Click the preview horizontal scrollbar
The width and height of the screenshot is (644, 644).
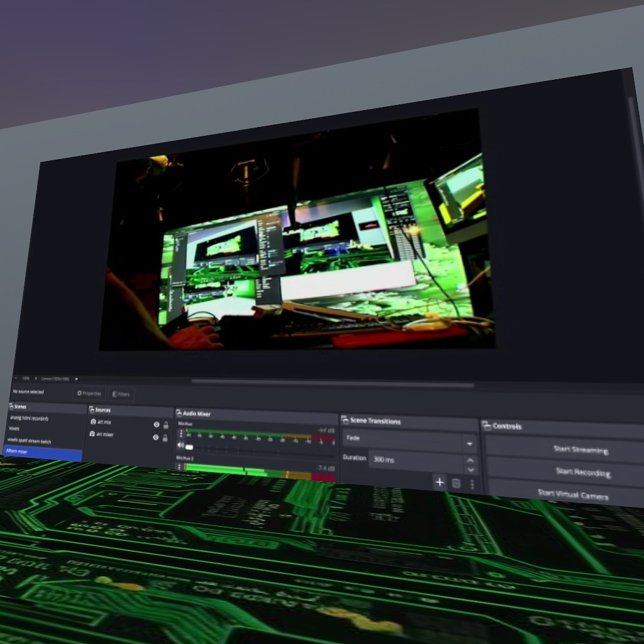click(x=333, y=383)
